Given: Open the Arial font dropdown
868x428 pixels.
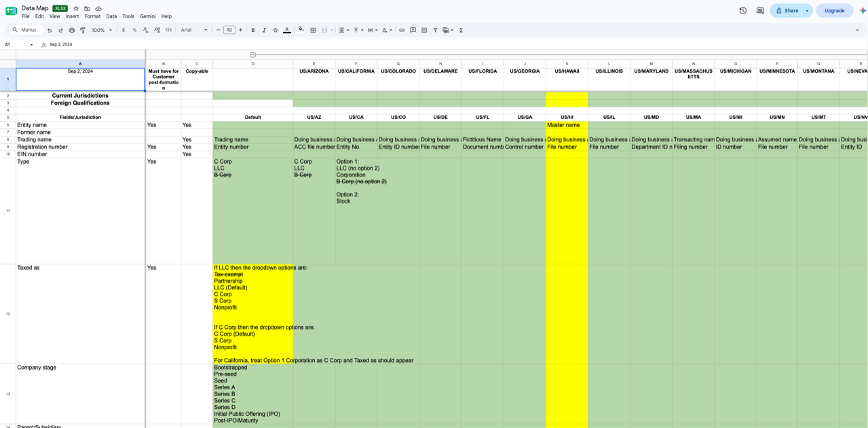Looking at the screenshot, I should (x=194, y=30).
